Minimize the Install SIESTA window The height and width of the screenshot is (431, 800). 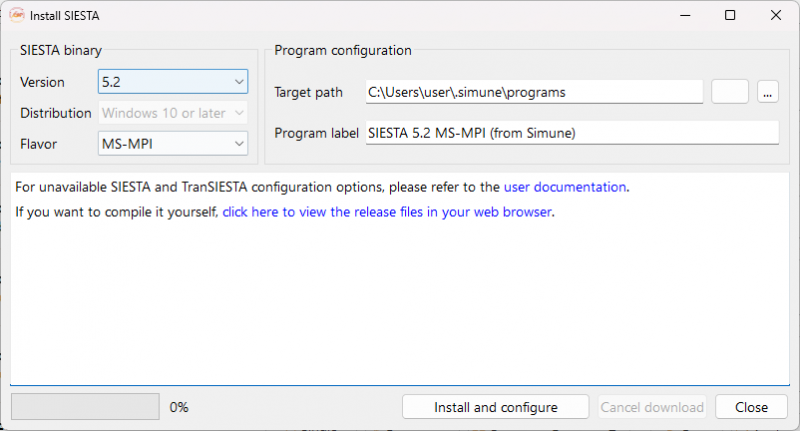click(684, 15)
